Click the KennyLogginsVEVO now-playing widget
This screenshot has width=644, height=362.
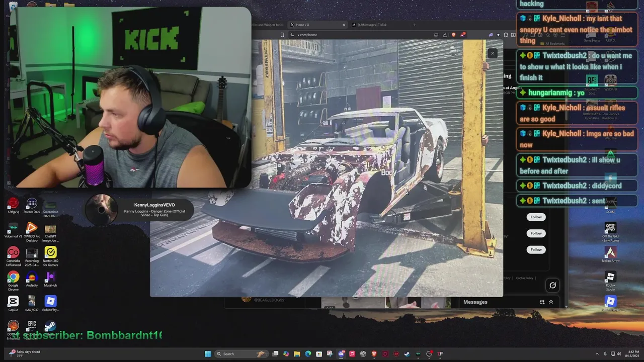139,210
